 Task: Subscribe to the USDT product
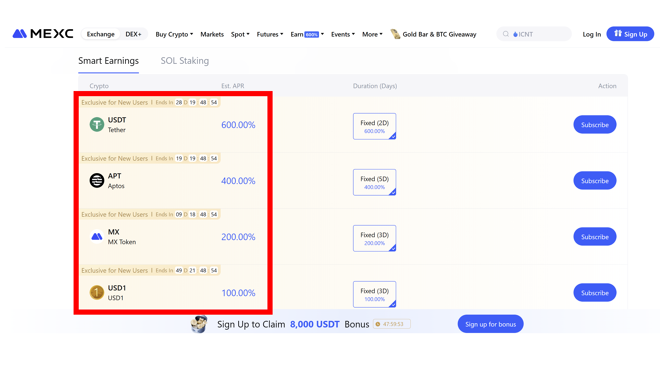[595, 125]
